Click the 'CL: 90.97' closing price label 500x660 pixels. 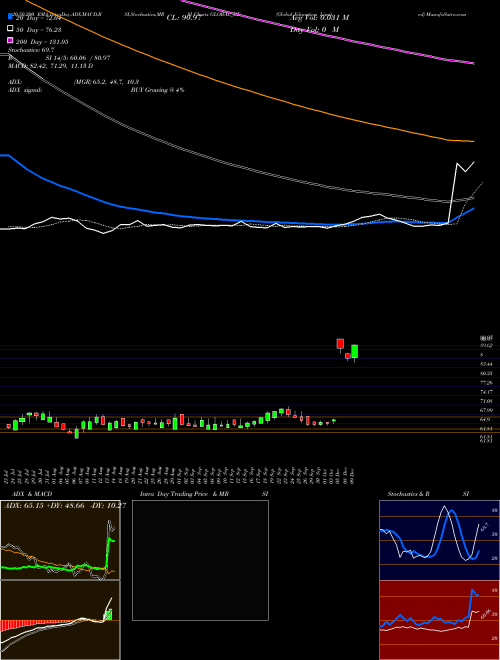184,18
